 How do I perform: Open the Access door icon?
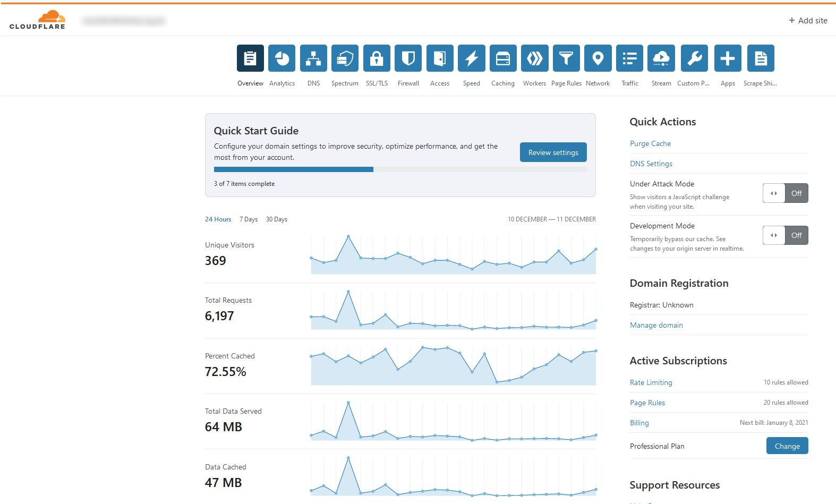440,58
